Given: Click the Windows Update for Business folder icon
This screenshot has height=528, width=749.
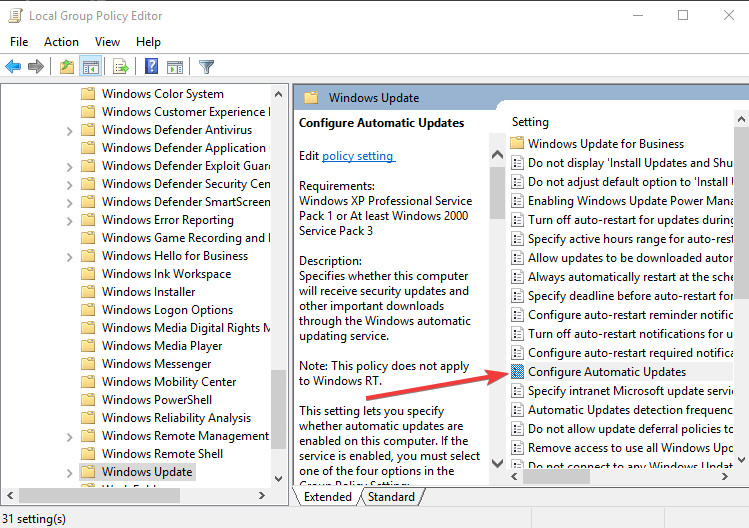Looking at the screenshot, I should click(517, 143).
